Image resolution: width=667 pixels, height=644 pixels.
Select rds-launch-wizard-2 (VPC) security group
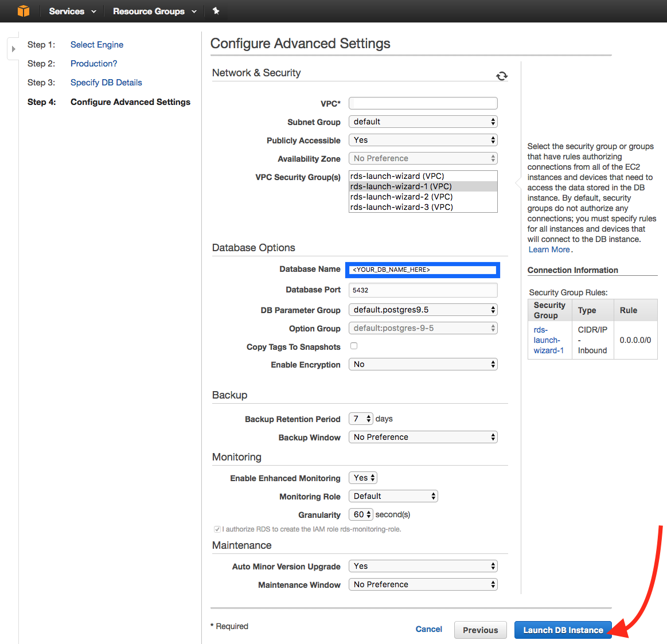point(423,197)
